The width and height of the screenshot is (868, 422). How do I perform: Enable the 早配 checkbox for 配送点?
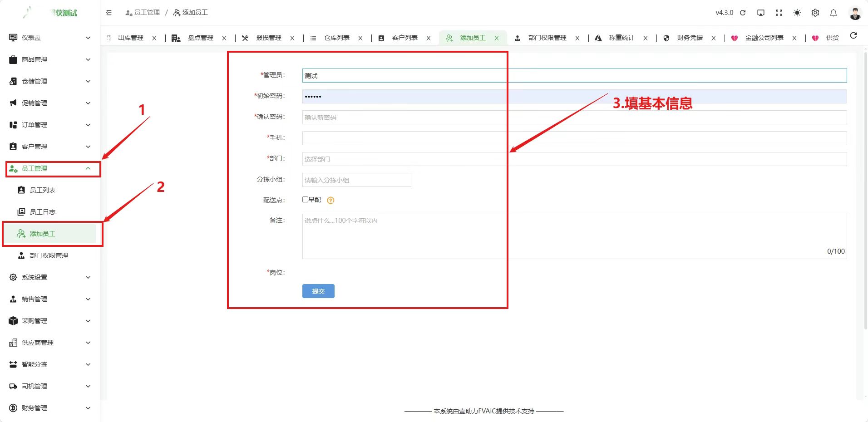[x=305, y=200]
